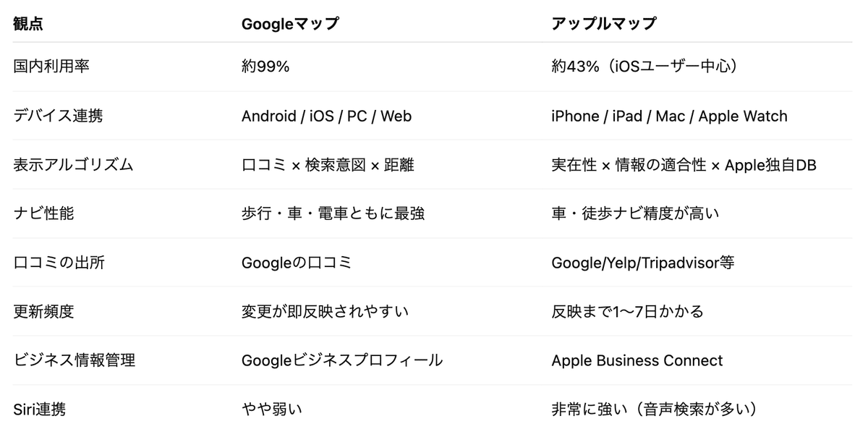Click the Android / iOS / PC / Web cell

326,116
